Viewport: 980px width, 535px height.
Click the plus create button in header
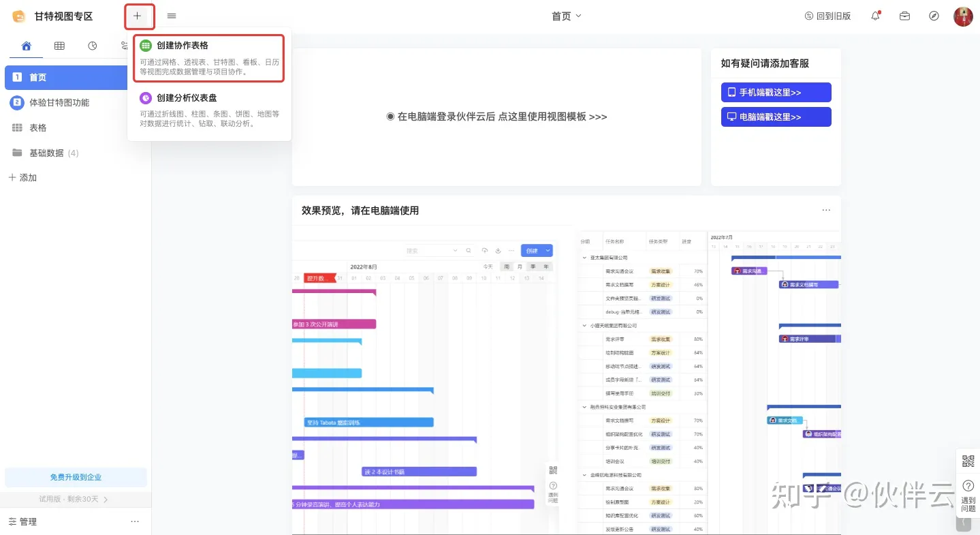138,16
